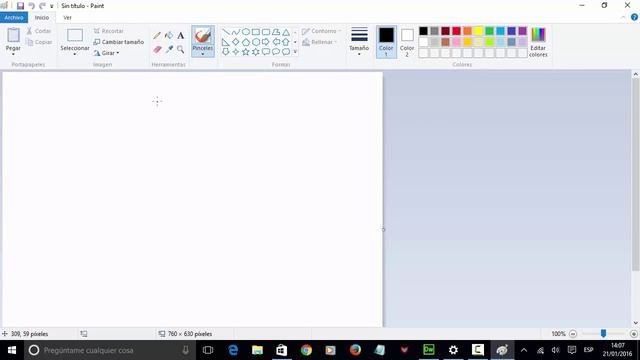Click the Pegar (Paste) clipboard icon
The height and width of the screenshot is (360, 640).
(13, 36)
